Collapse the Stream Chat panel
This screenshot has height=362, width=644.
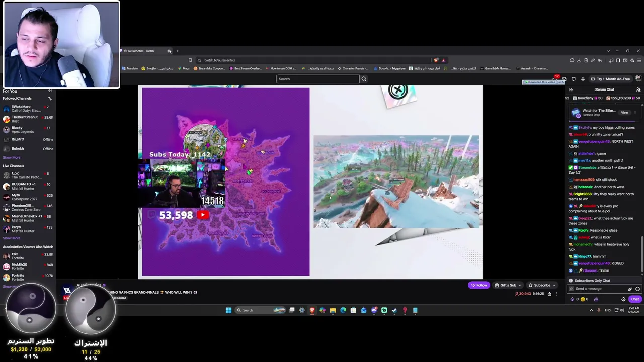coord(571,89)
